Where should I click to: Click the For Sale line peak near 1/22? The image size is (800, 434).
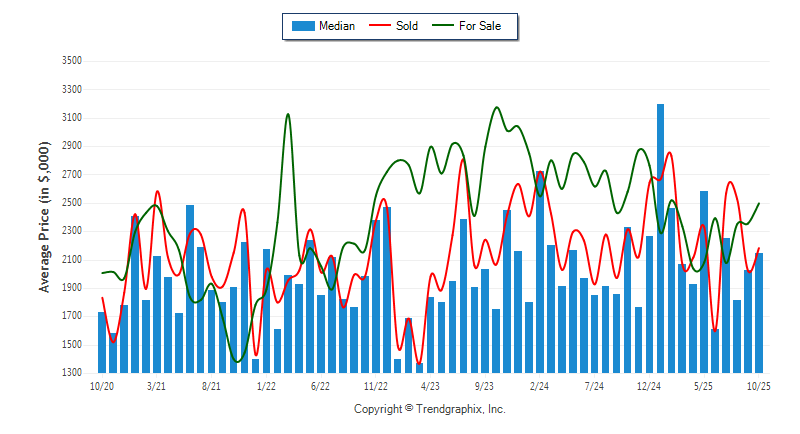coord(288,115)
